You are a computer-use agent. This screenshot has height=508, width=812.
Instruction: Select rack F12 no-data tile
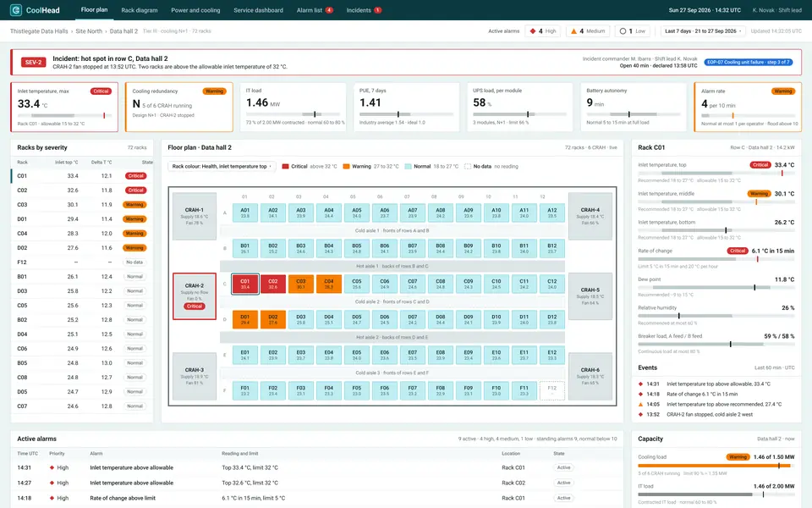click(552, 390)
